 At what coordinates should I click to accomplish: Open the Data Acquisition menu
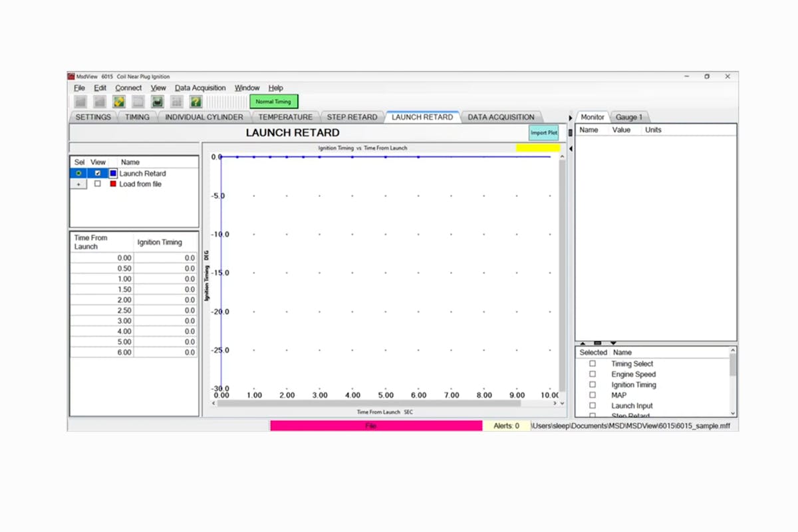coord(200,88)
